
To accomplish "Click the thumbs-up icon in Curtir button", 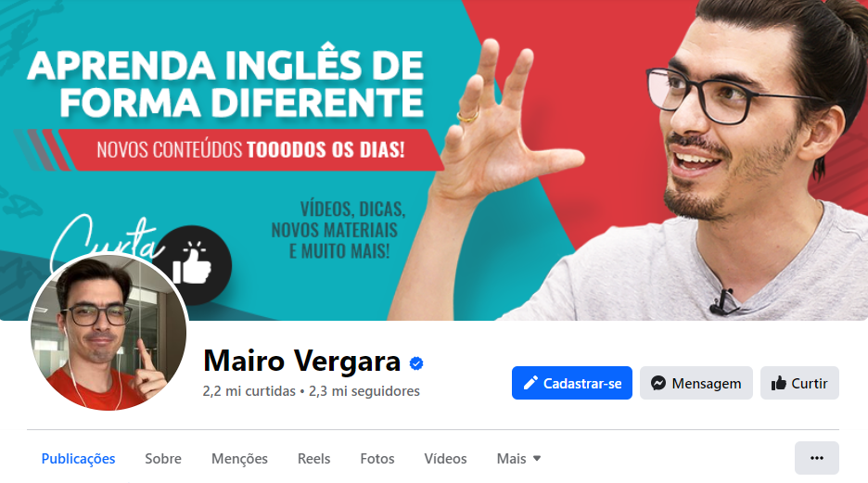I will click(779, 383).
